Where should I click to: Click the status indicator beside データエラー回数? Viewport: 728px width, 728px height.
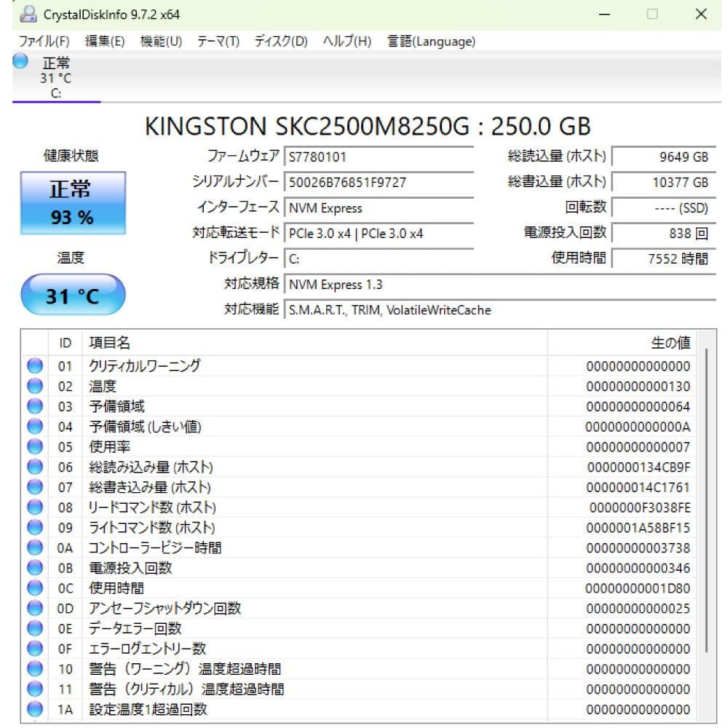(34, 629)
